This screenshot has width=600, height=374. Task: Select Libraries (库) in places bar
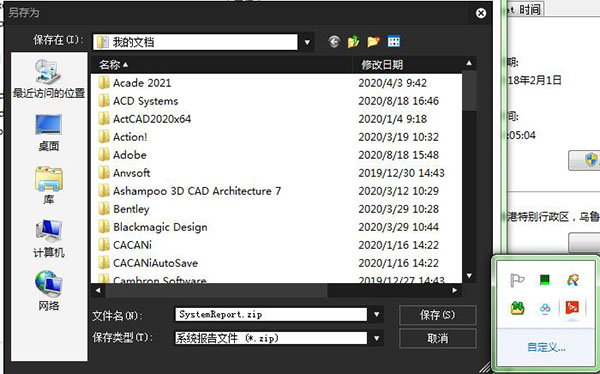point(49,186)
